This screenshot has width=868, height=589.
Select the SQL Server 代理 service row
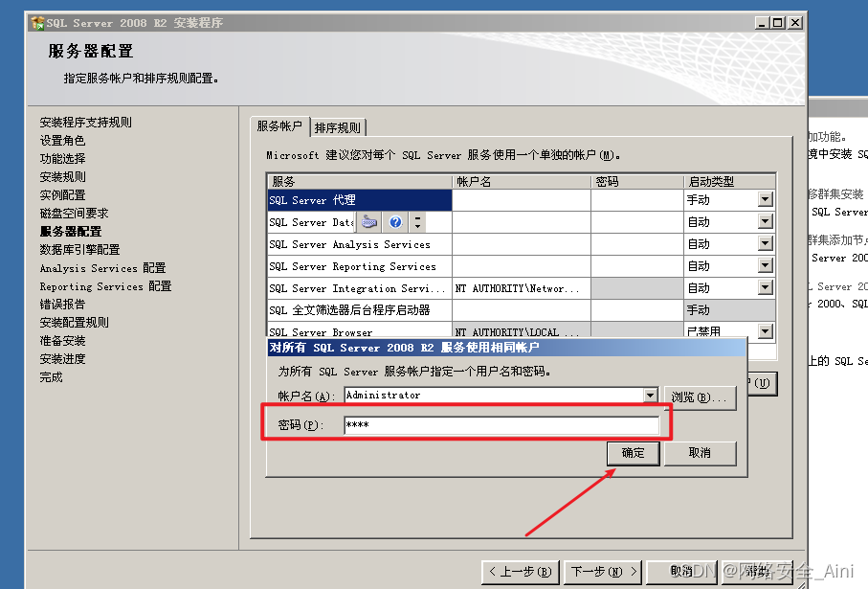(360, 200)
